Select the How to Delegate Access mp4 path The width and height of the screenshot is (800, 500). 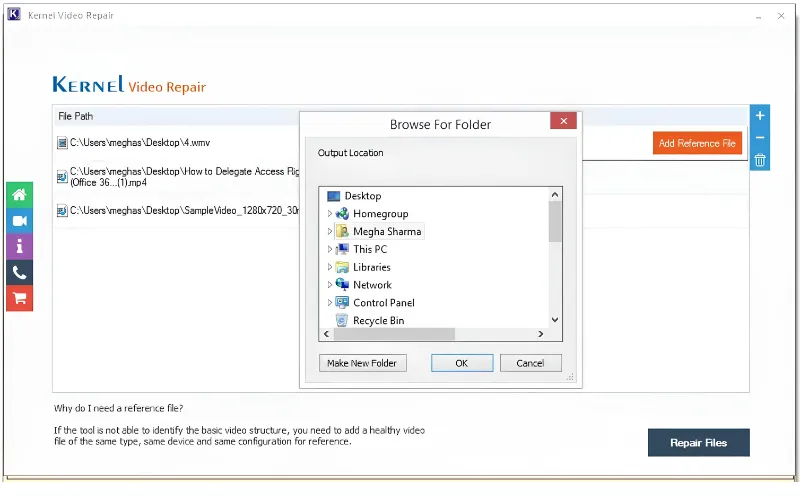click(x=185, y=177)
